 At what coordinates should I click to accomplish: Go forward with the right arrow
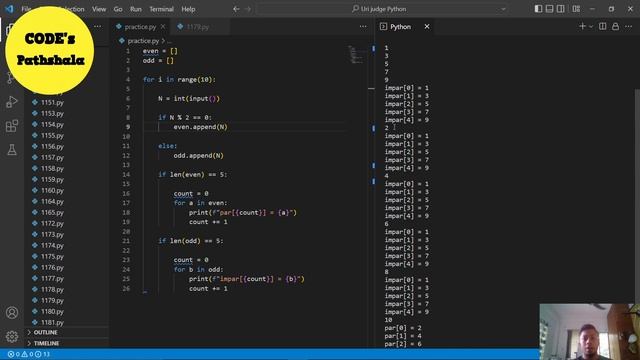click(x=247, y=9)
